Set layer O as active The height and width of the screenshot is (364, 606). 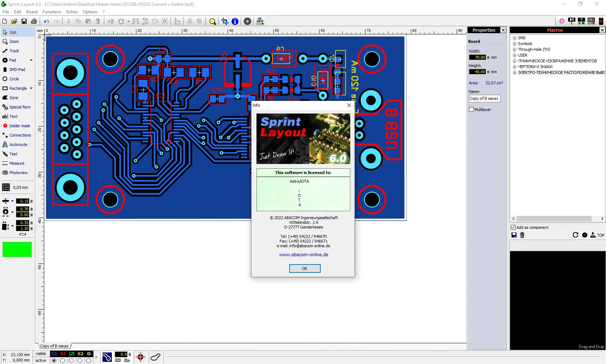click(89, 361)
